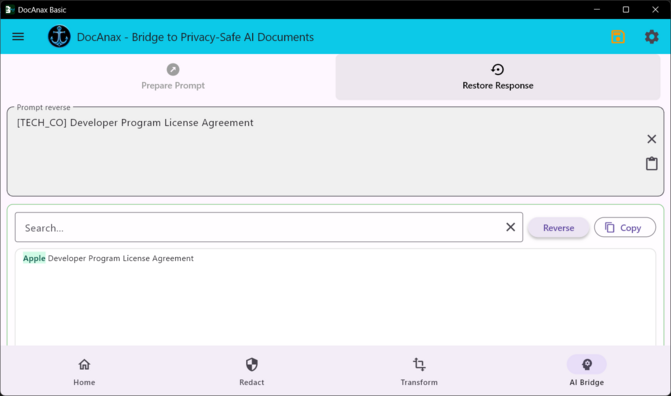671x396 pixels.
Task: Click the DocAnax anchor logo
Action: pyautogui.click(x=59, y=36)
